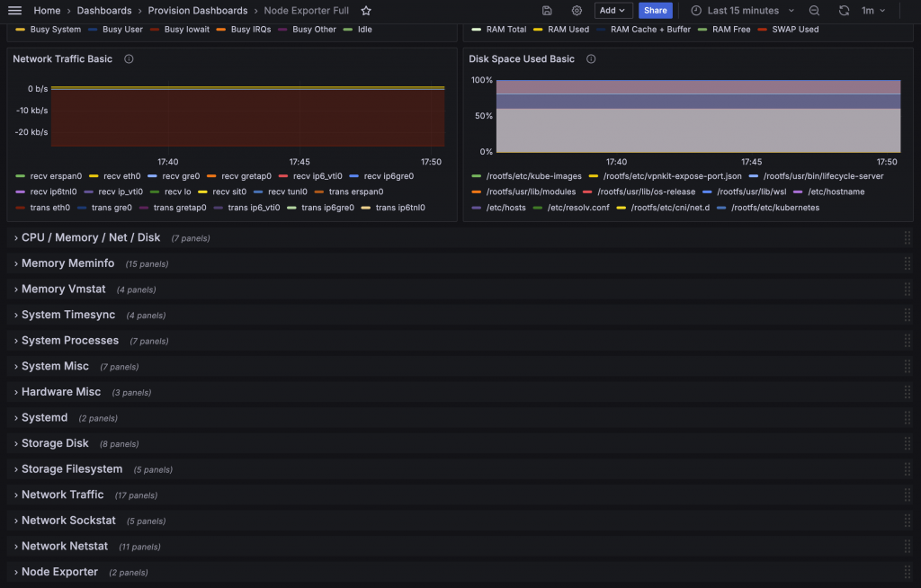Open the Add dropdown
Image resolution: width=921 pixels, height=588 pixels.
613,11
